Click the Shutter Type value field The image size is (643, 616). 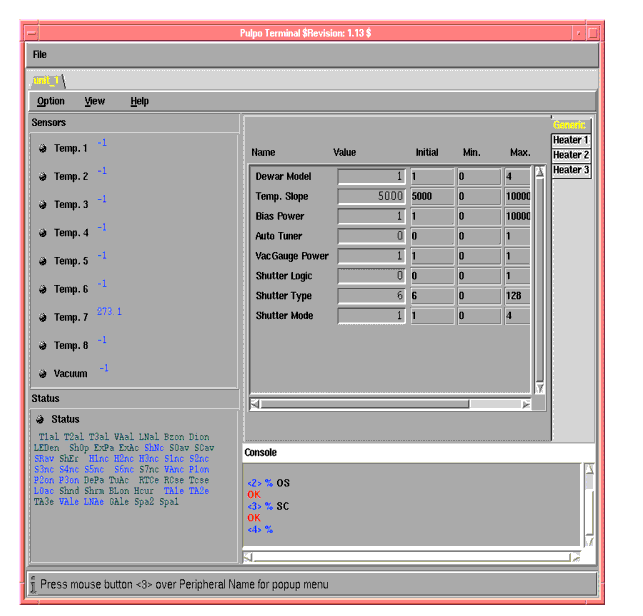tap(371, 296)
